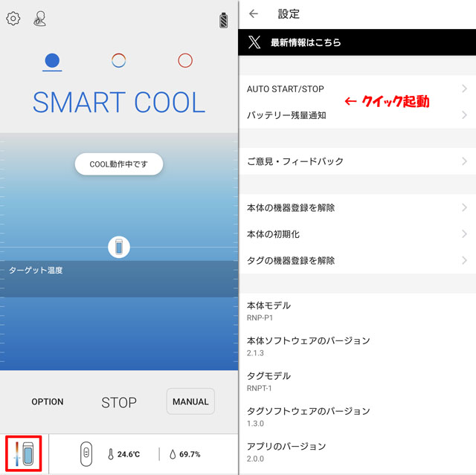This screenshot has width=476, height=475.
Task: Tap タグソフトウェアのバージョン label
Action: (x=309, y=411)
